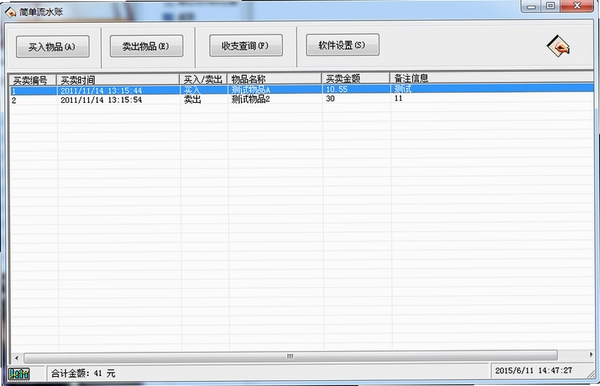Open 收支查询(F) query button

[x=246, y=46]
